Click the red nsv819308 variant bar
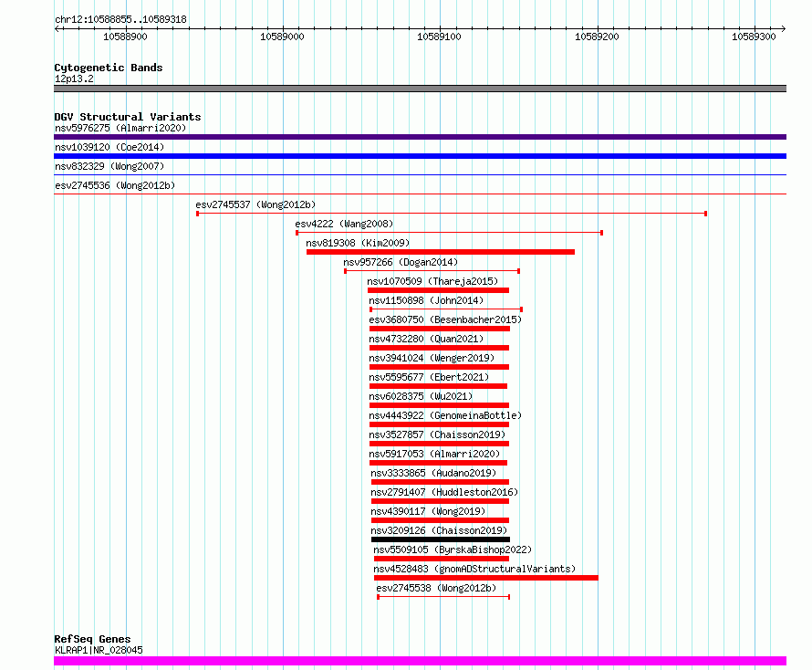The image size is (812, 670). tap(441, 252)
